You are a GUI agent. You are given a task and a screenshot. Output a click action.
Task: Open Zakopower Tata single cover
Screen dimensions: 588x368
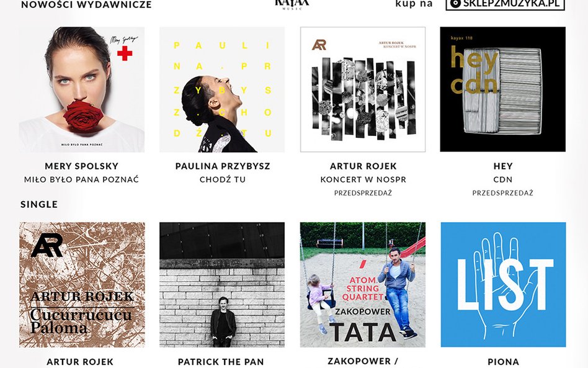pyautogui.click(x=363, y=285)
